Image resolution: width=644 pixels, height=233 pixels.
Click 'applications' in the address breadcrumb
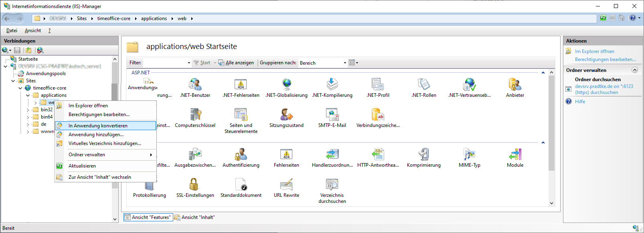click(x=154, y=18)
